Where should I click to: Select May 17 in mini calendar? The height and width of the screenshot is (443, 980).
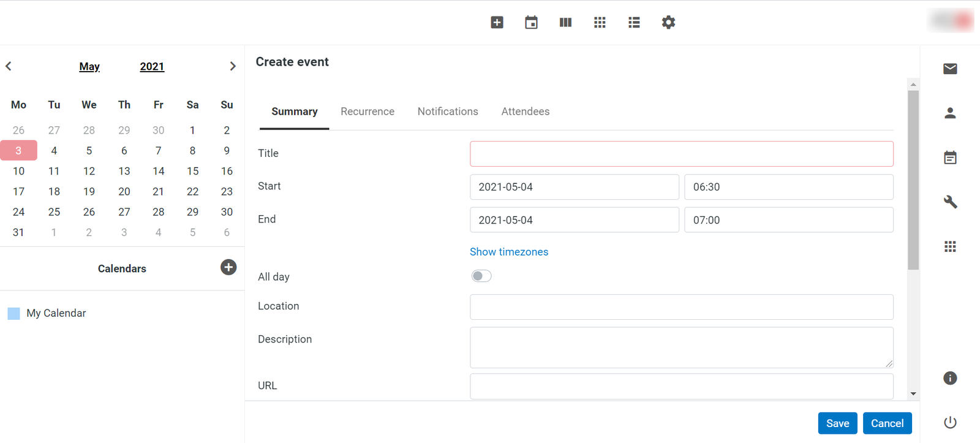coord(18,192)
